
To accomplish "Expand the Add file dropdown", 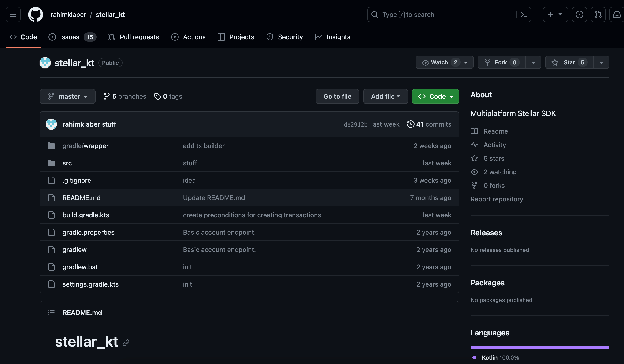I will (386, 96).
